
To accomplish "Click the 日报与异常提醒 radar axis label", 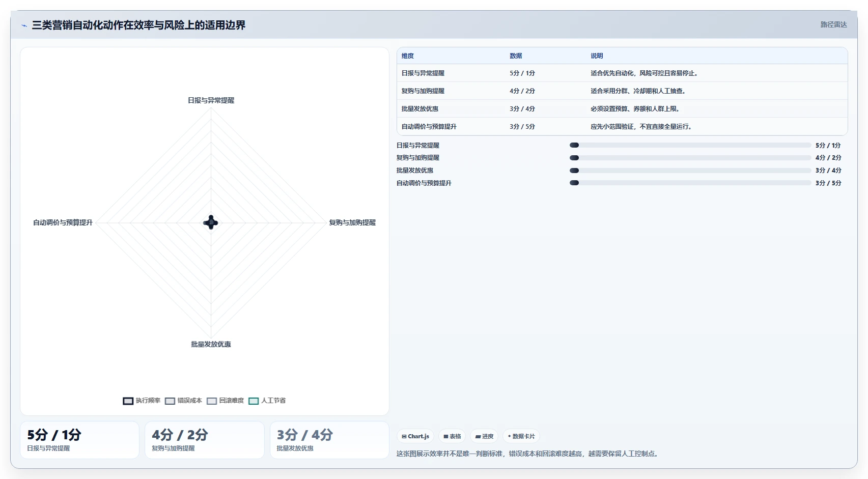I will click(211, 100).
